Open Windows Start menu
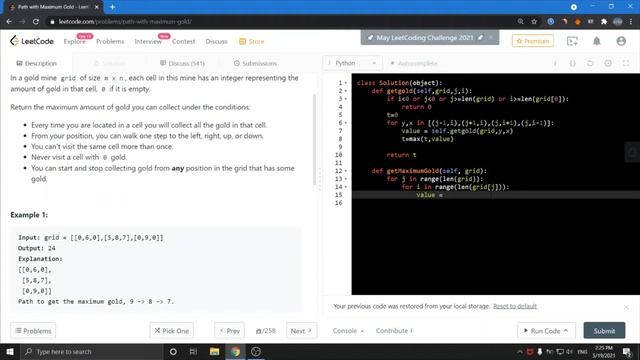This screenshot has width=640, height=360. pyautogui.click(x=10, y=351)
